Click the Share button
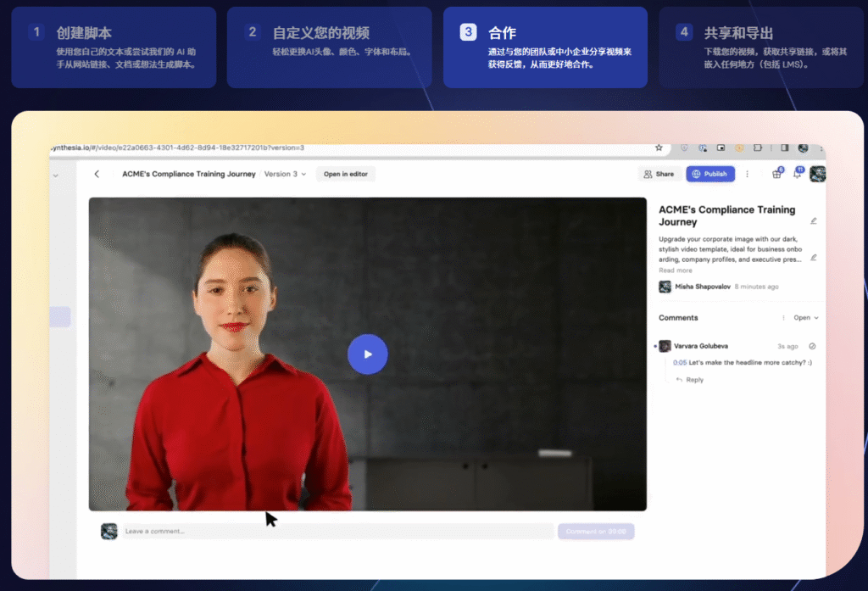Image resolution: width=868 pixels, height=591 pixels. (x=659, y=174)
